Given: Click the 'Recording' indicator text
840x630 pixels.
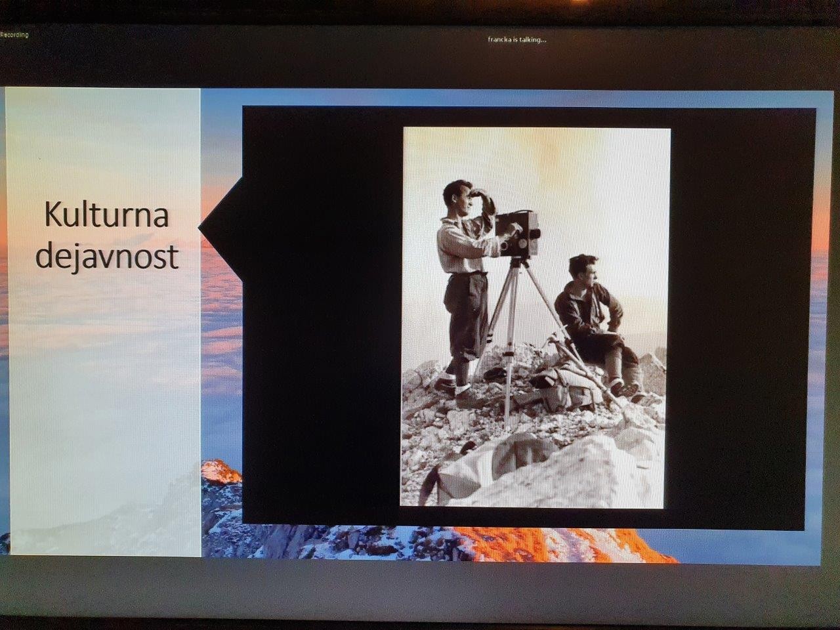Looking at the screenshot, I should (x=14, y=35).
